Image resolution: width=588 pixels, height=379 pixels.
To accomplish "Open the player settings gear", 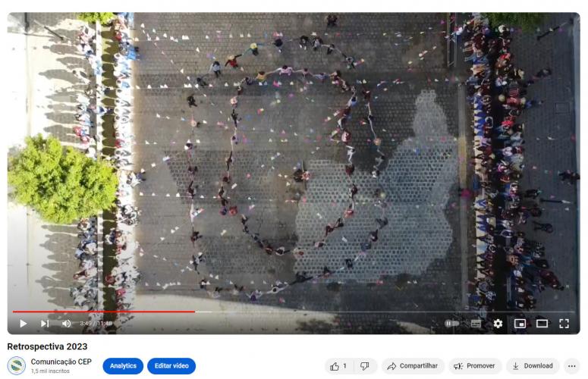I will (x=498, y=324).
